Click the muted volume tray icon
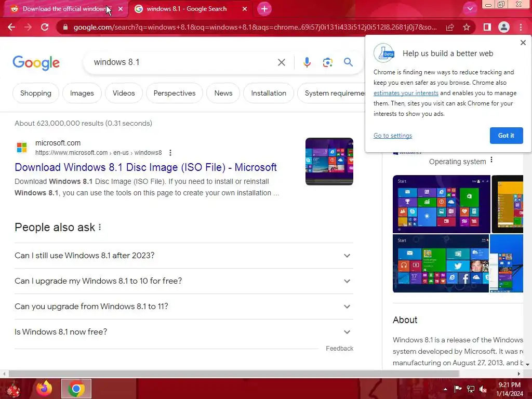 [x=483, y=389]
